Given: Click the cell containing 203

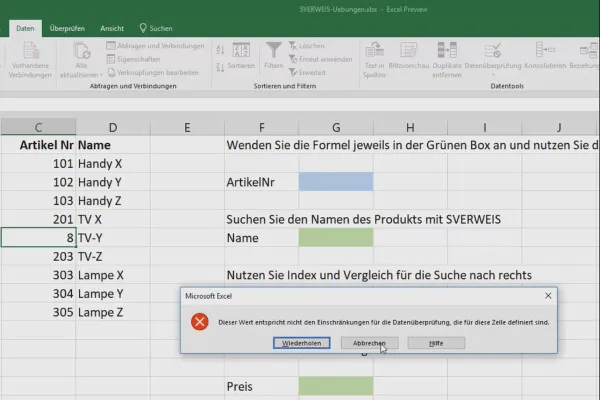Looking at the screenshot, I should pyautogui.click(x=38, y=256).
